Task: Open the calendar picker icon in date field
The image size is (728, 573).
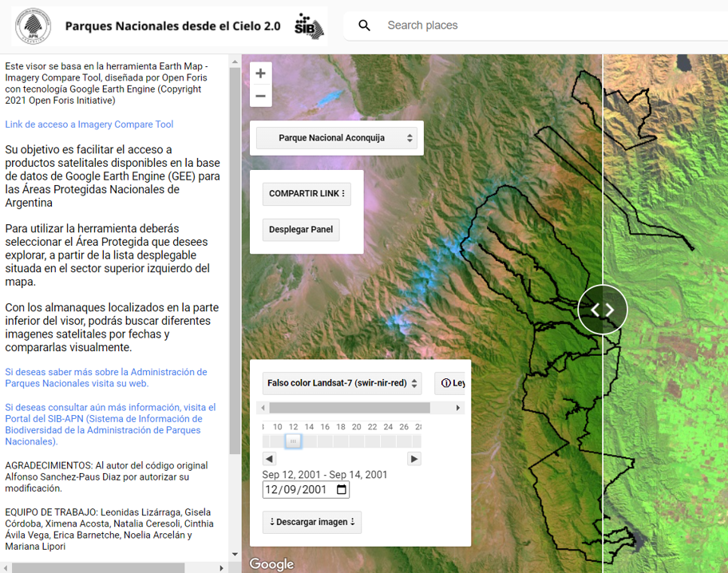Action: (x=342, y=490)
